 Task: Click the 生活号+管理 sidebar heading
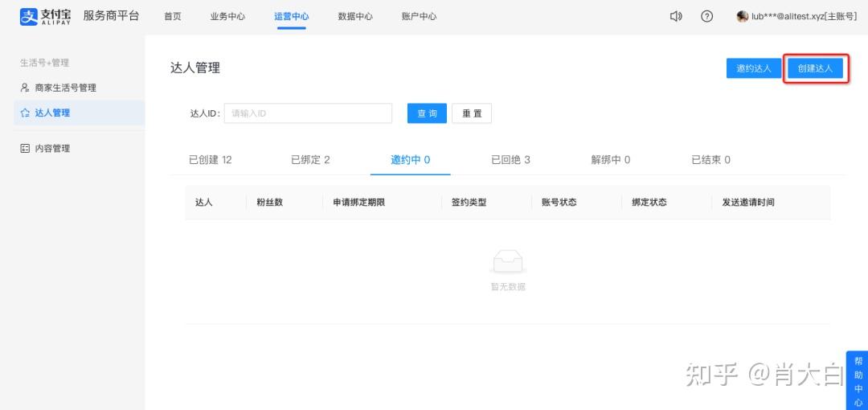[x=44, y=63]
